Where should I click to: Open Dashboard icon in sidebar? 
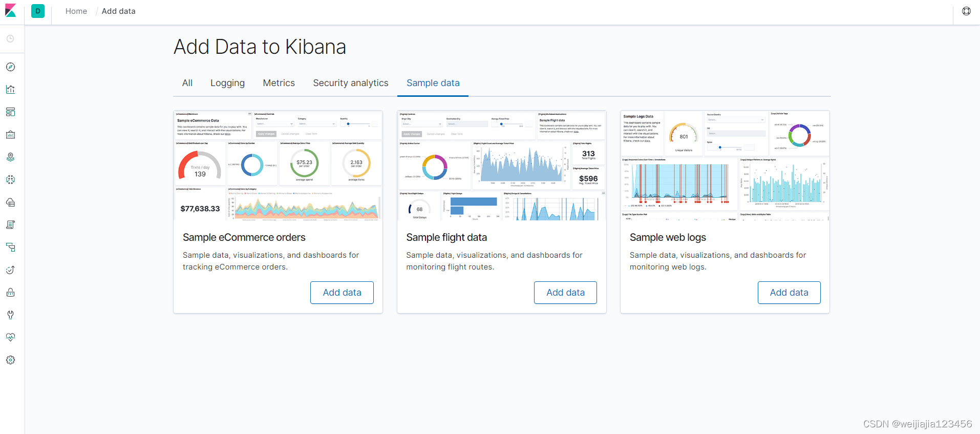[10, 112]
